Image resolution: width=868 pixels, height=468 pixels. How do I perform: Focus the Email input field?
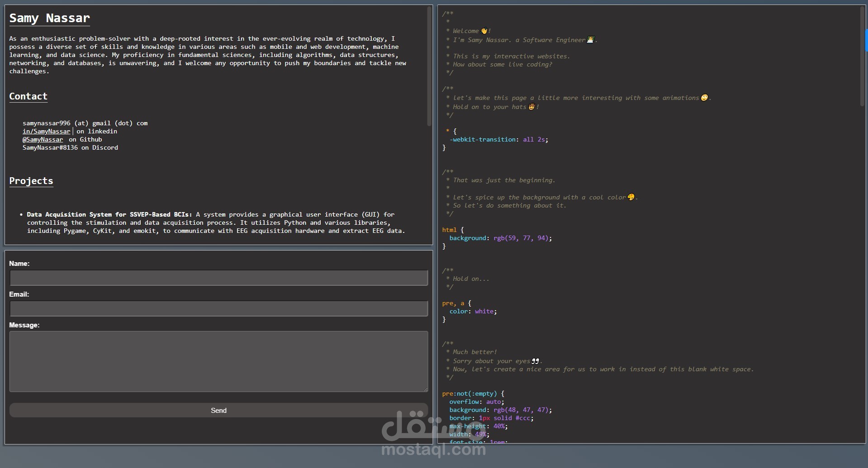pos(218,308)
